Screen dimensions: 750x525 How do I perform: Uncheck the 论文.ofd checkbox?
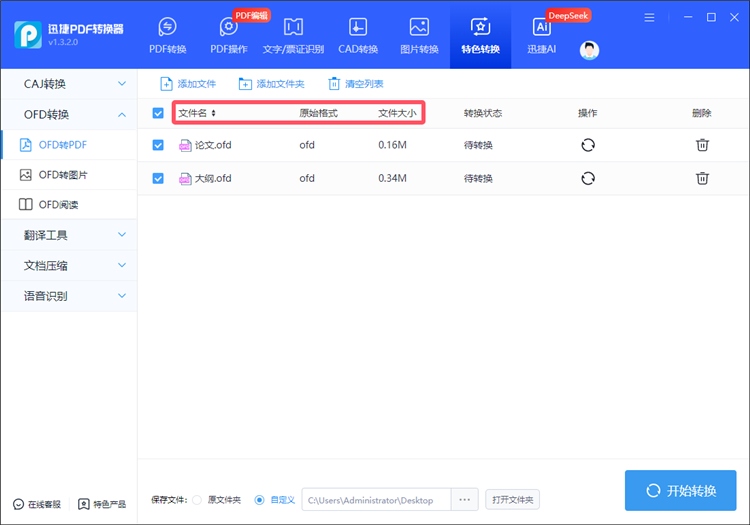pyautogui.click(x=158, y=145)
